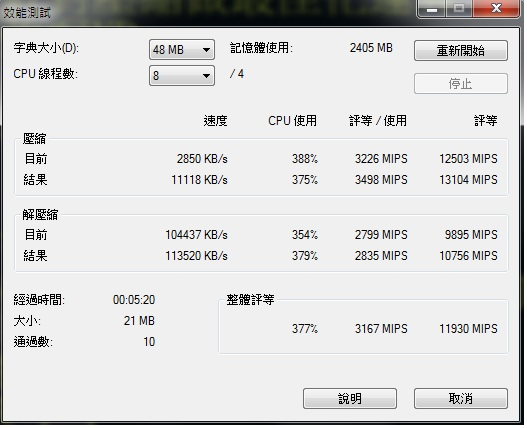Select the 速度 column header
Image resolution: width=527 pixels, height=428 pixels.
point(215,121)
